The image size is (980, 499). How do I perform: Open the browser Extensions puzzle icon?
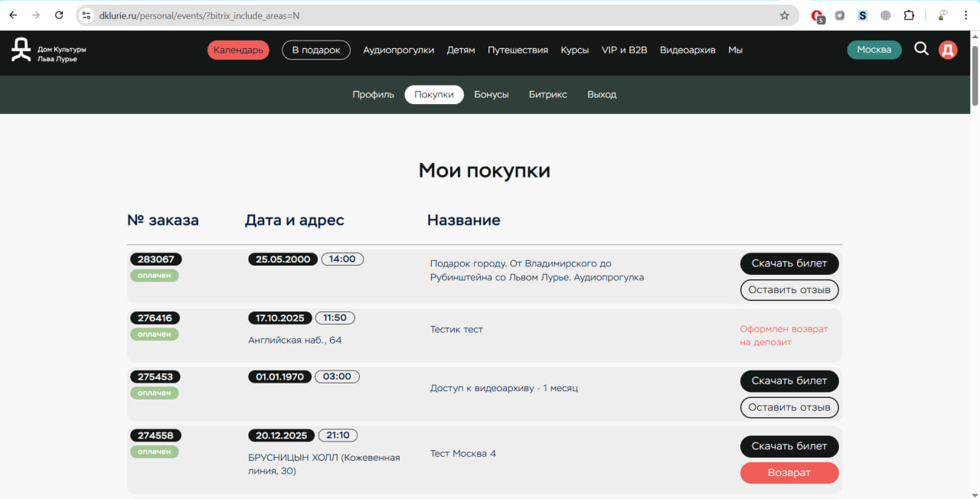tap(909, 15)
